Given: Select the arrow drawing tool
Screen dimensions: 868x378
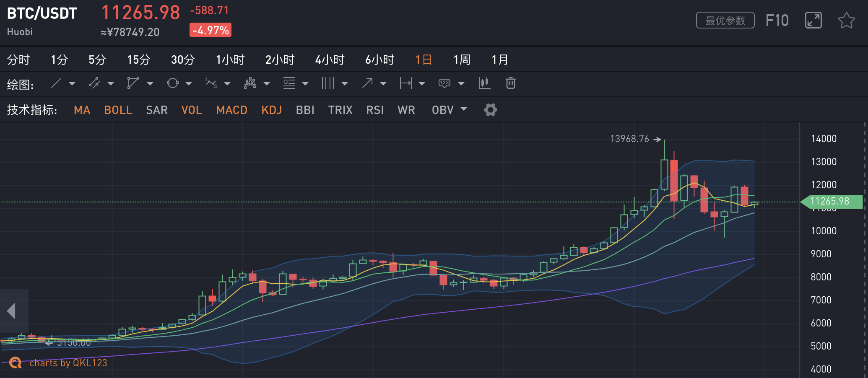Looking at the screenshot, I should (367, 83).
